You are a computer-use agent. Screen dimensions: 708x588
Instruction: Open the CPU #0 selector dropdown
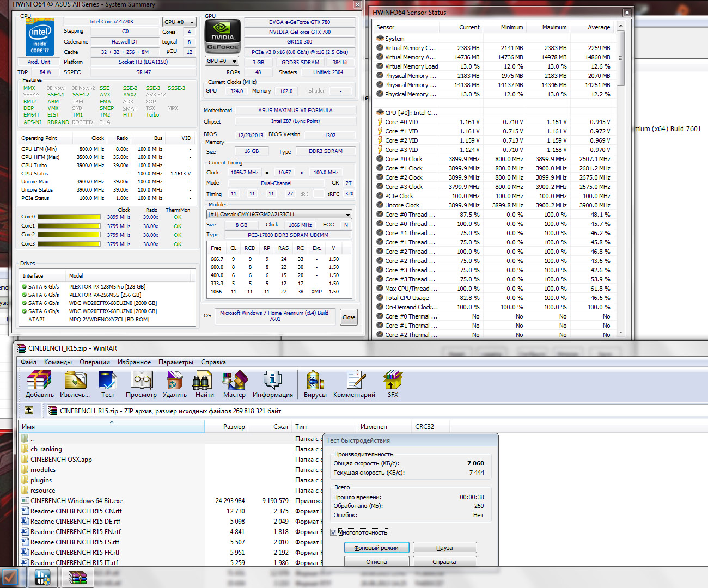pyautogui.click(x=179, y=22)
